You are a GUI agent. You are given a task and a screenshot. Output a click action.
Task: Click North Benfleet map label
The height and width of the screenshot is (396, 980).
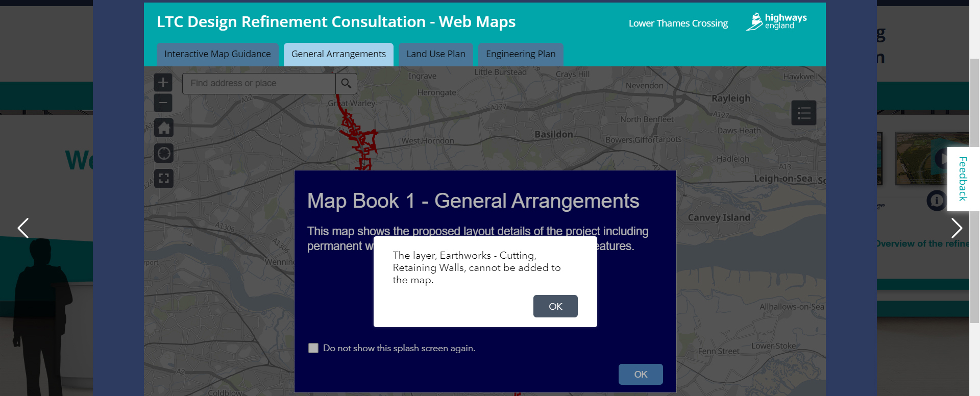tap(647, 119)
